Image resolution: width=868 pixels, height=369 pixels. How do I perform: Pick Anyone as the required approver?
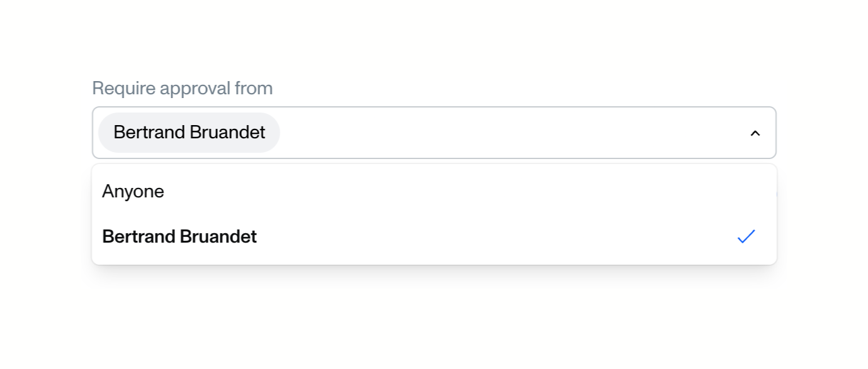(x=133, y=192)
